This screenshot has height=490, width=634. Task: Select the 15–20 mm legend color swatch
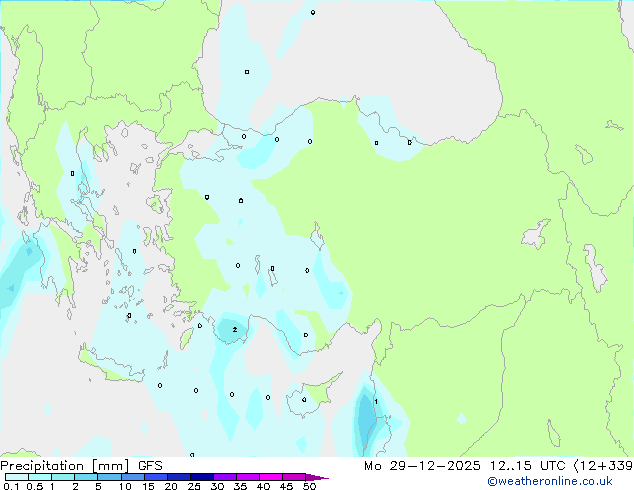click(x=156, y=477)
